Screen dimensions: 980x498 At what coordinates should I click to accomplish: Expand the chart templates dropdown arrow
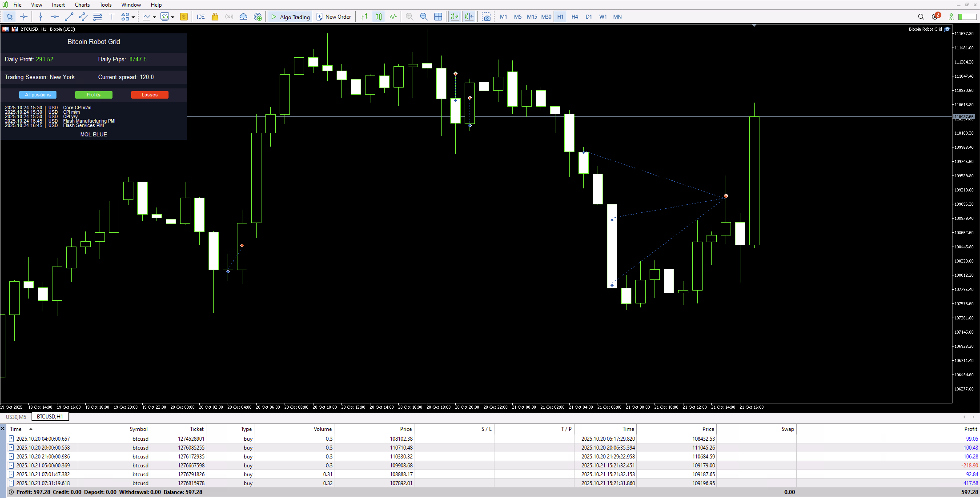click(173, 17)
